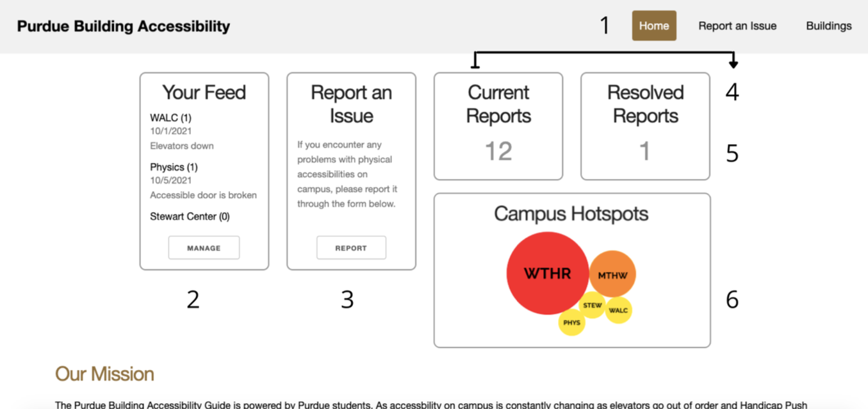
Task: Select Stewart Center (0) in feed
Action: [190, 217]
